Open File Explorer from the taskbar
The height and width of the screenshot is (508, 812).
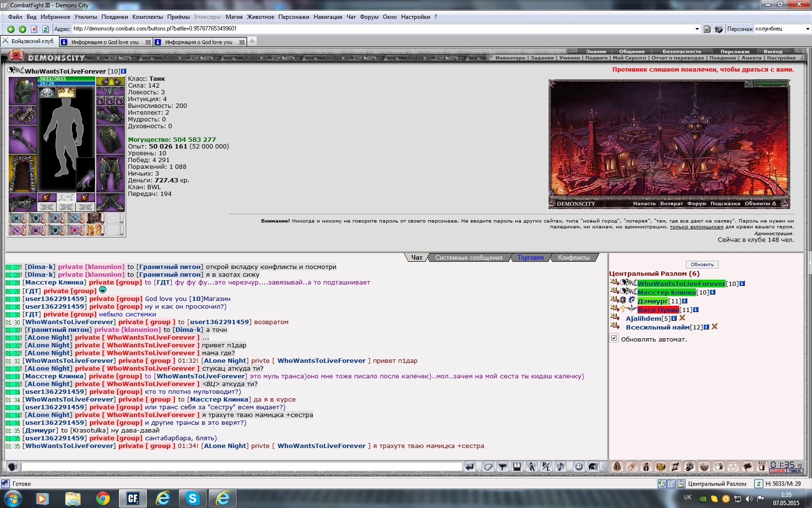[72, 498]
